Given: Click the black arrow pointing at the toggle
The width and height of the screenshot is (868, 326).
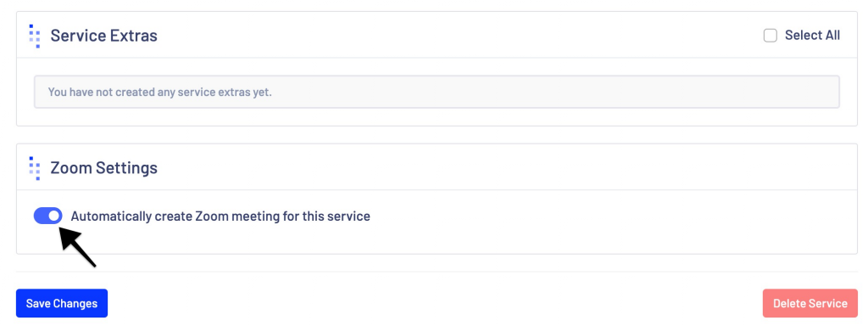Looking at the screenshot, I should pyautogui.click(x=78, y=247).
